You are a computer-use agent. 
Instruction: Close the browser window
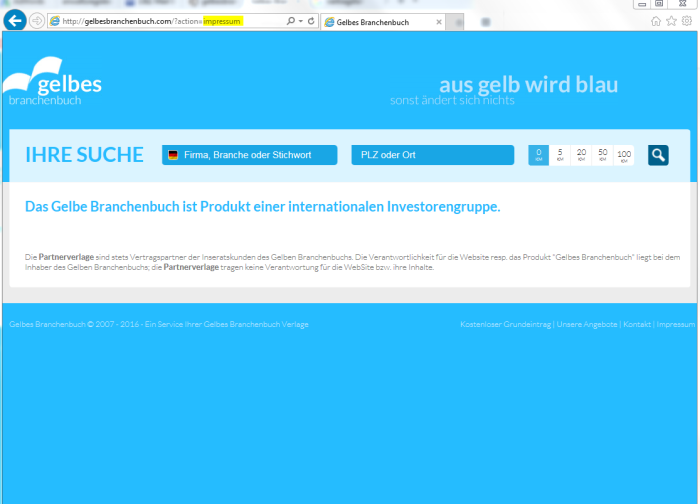tap(683, 4)
